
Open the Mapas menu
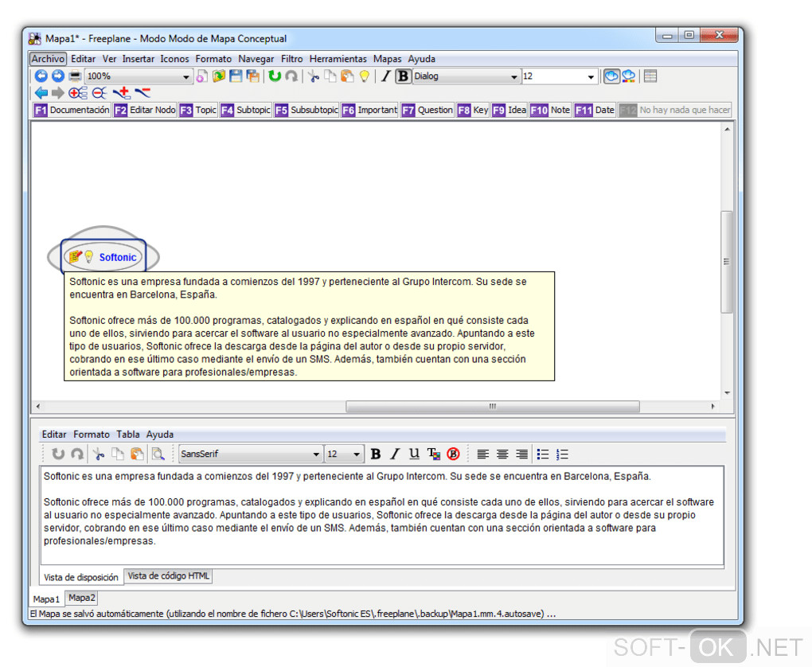coord(388,59)
